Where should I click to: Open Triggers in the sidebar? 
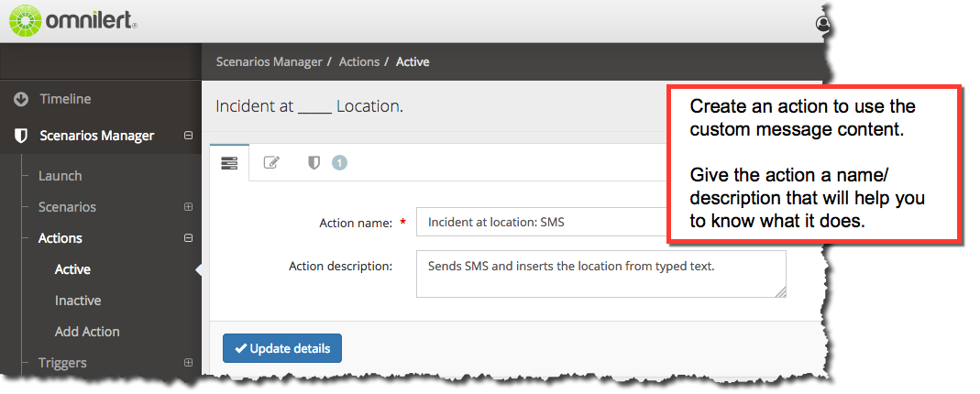point(62,363)
